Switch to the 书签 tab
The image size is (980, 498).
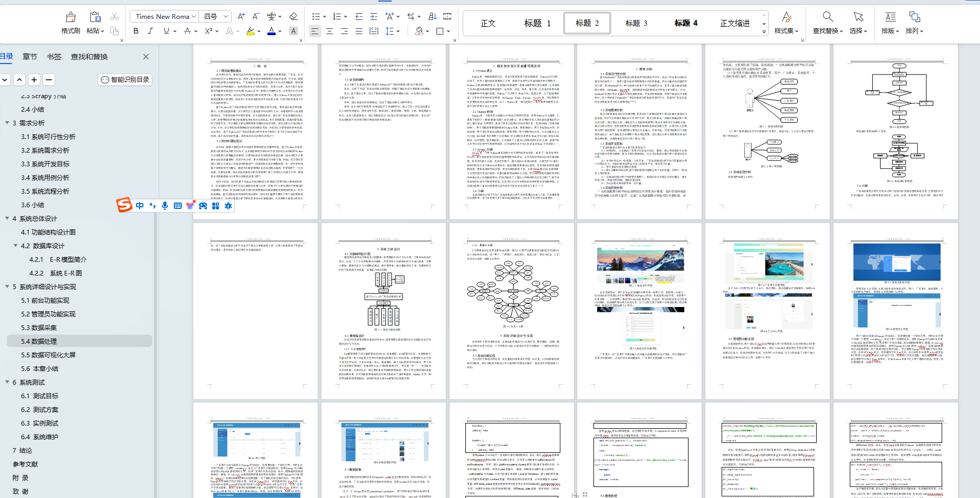pyautogui.click(x=54, y=57)
